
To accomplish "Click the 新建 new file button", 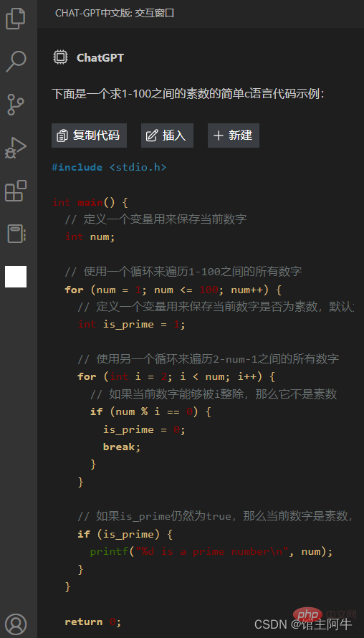I will pyautogui.click(x=234, y=135).
